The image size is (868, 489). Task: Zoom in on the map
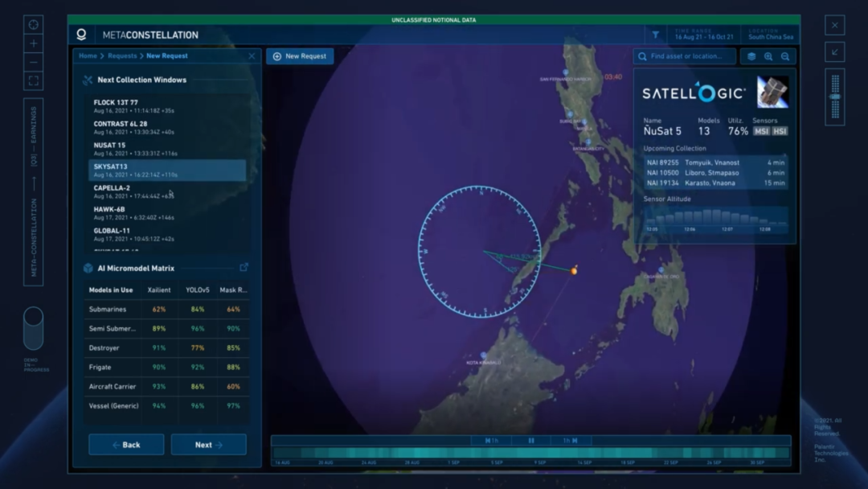[x=768, y=56]
